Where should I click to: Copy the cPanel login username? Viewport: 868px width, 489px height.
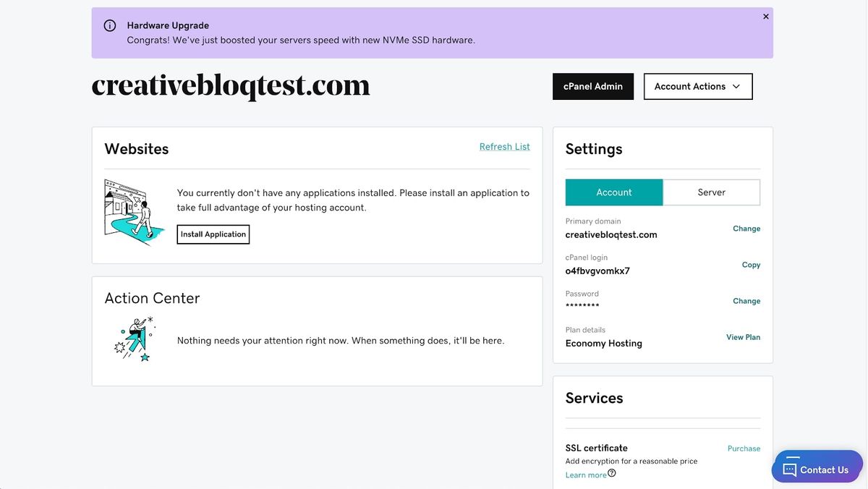pos(751,265)
